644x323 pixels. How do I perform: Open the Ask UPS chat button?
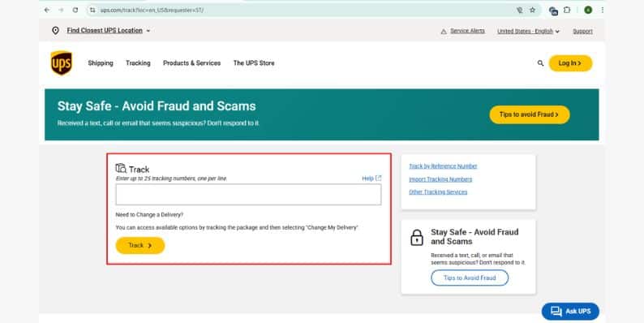pyautogui.click(x=570, y=311)
